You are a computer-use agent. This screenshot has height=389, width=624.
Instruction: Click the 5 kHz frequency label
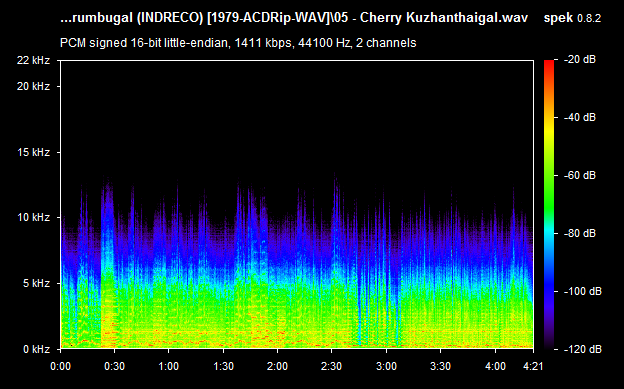36,283
